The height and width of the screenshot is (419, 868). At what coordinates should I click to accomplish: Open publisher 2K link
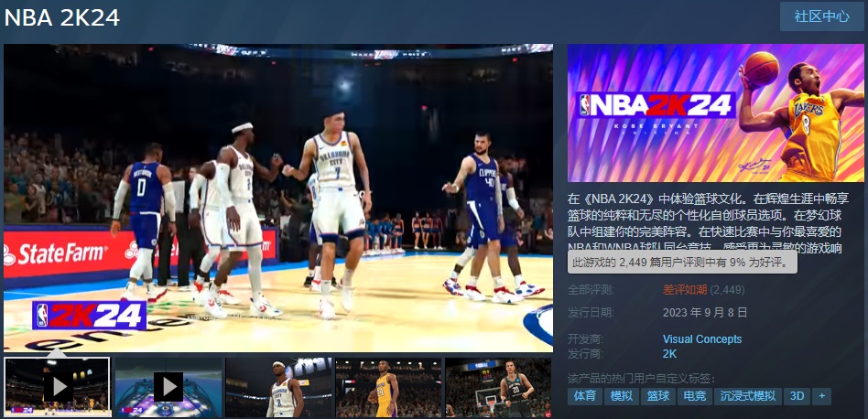[x=669, y=353]
